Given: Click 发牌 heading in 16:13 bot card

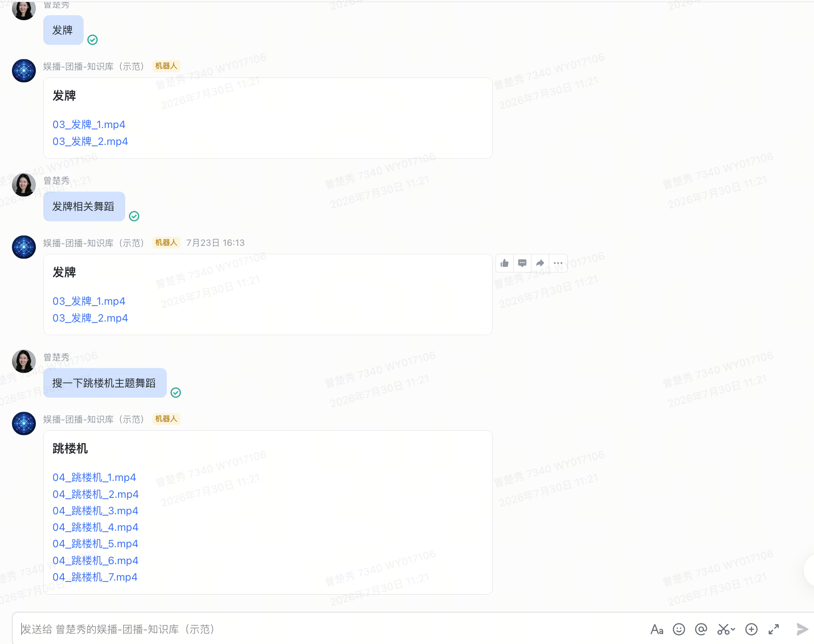Looking at the screenshot, I should [x=64, y=272].
